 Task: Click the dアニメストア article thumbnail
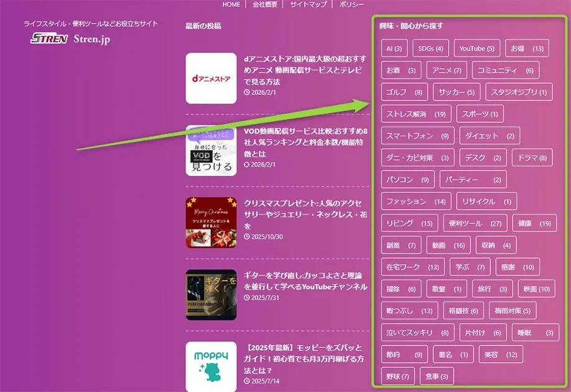tap(210, 79)
